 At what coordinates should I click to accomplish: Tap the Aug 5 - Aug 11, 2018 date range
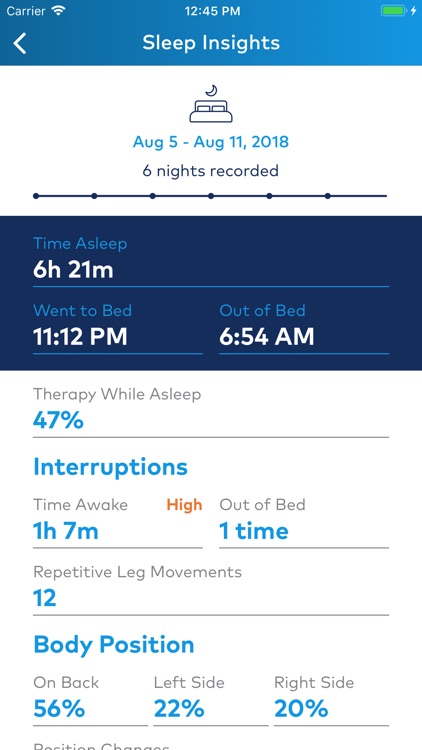(x=211, y=142)
